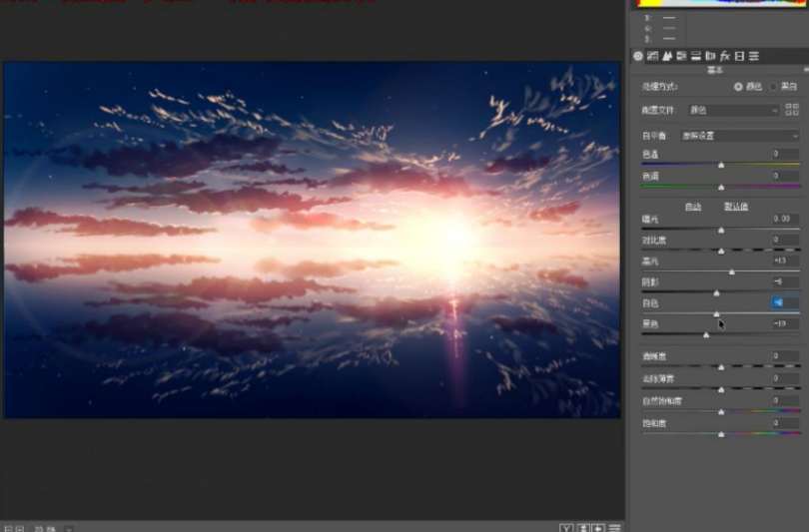The image size is (809, 532).
Task: Open the preview preferences menu icon
Action: click(614, 528)
